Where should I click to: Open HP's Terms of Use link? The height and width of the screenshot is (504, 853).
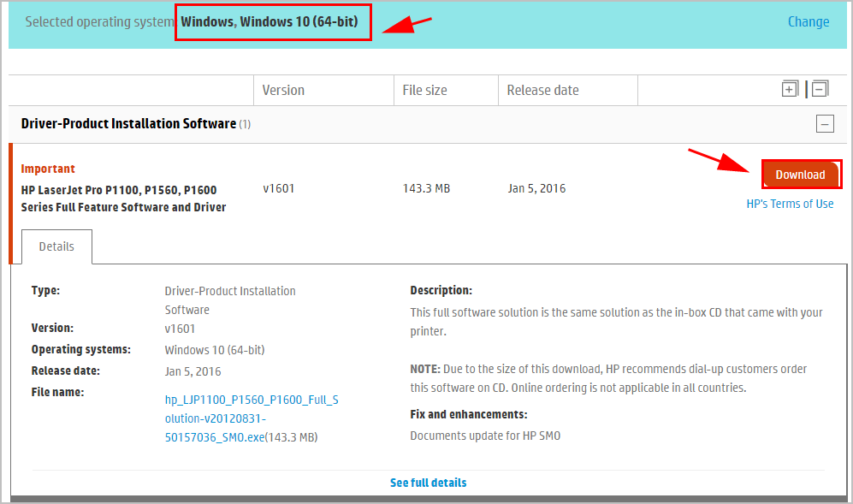coord(790,204)
